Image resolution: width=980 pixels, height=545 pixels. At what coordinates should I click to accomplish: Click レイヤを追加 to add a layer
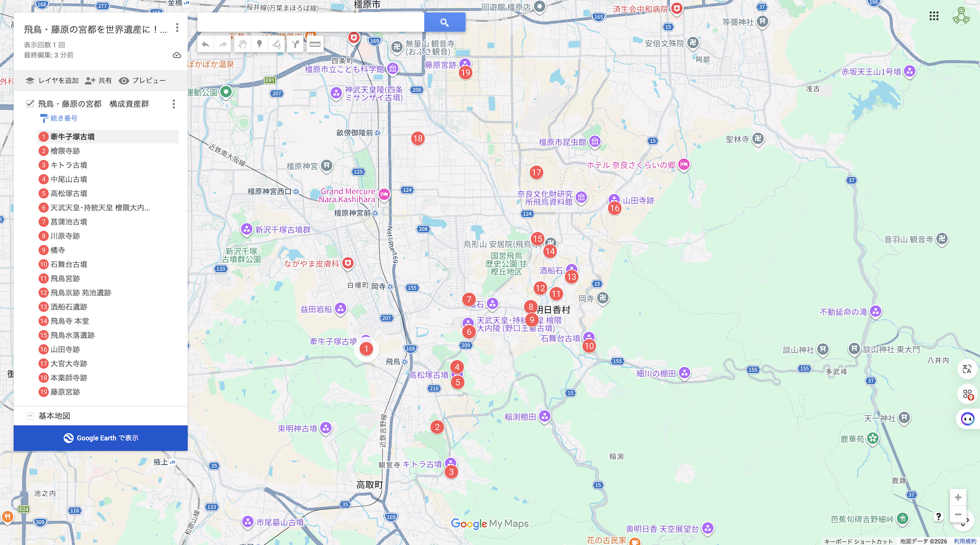click(53, 81)
